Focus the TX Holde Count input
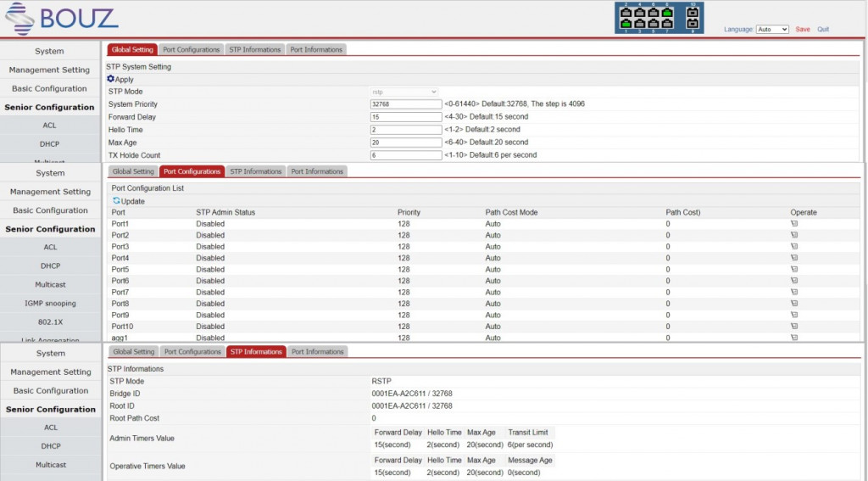 [406, 156]
